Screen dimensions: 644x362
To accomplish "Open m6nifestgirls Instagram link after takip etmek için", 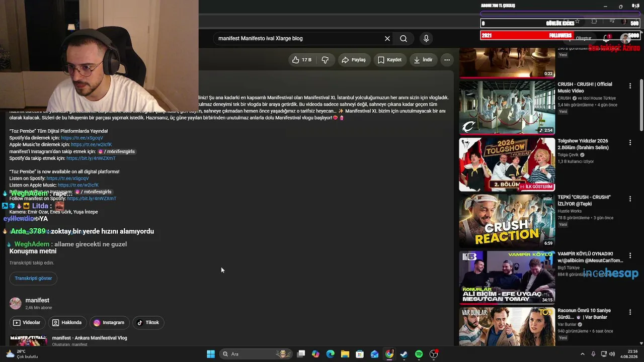I will pos(116,151).
